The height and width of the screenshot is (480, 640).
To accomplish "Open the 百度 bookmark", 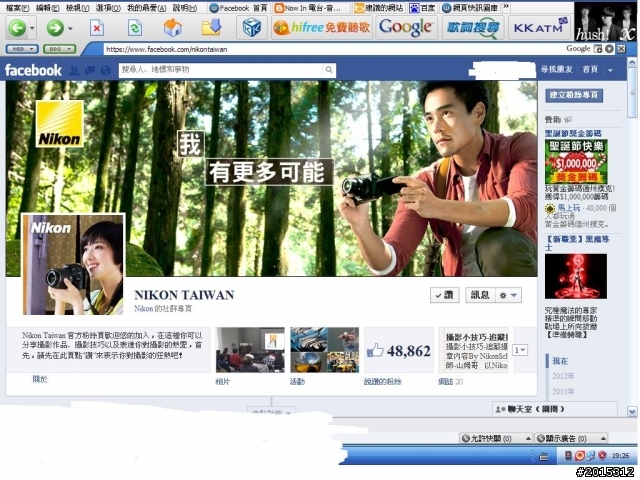I will pyautogui.click(x=422, y=8).
